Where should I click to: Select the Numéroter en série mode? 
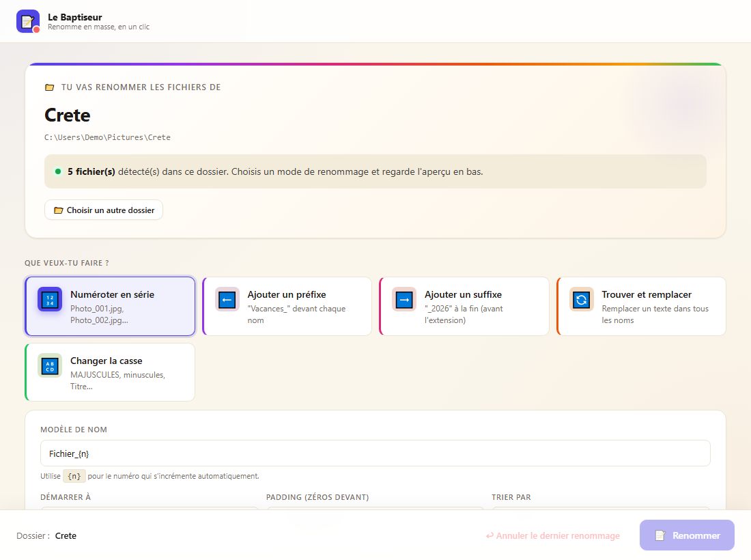click(110, 307)
